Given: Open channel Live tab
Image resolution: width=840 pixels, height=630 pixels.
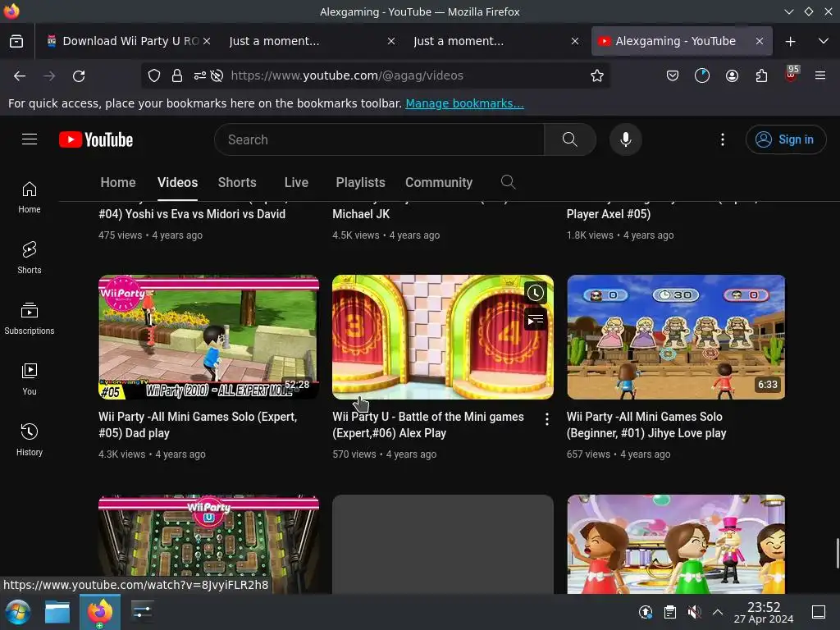Looking at the screenshot, I should click(296, 182).
